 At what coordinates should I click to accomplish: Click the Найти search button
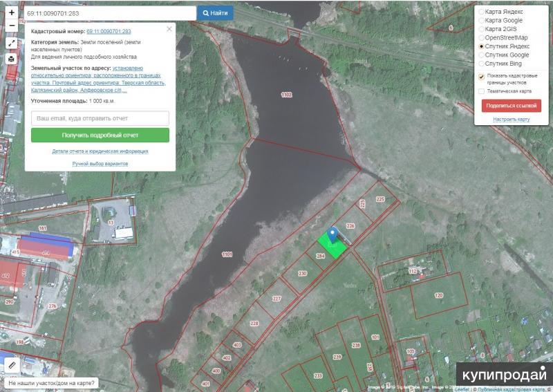pos(215,13)
